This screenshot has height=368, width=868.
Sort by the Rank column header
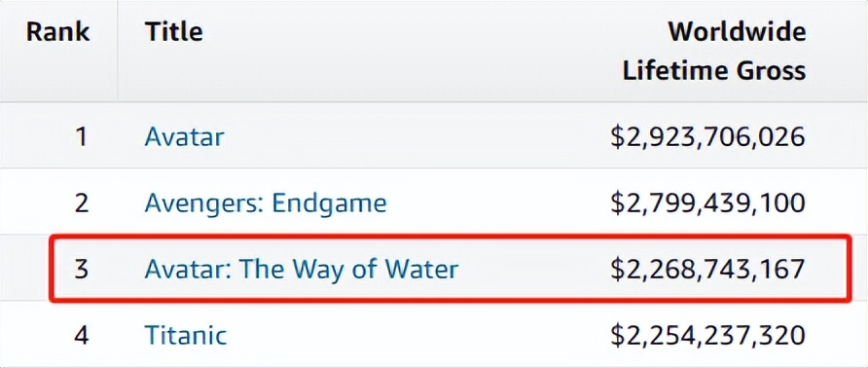pos(58,31)
